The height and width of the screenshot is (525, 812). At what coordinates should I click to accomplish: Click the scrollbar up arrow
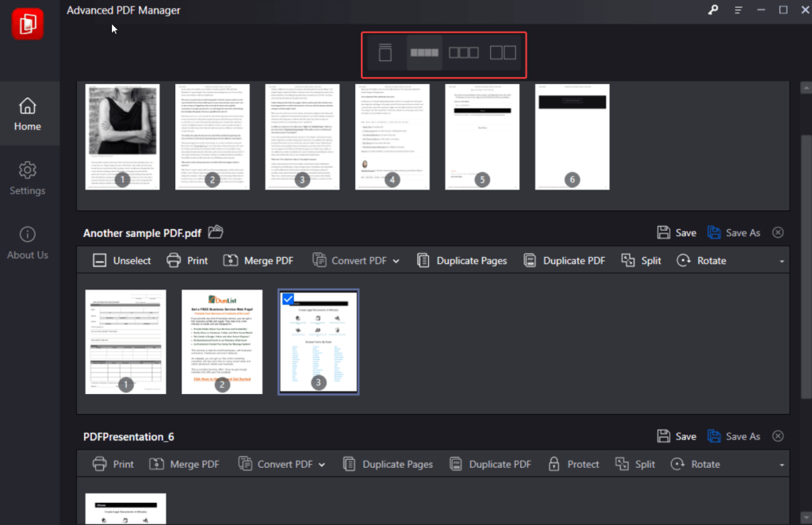coord(806,89)
